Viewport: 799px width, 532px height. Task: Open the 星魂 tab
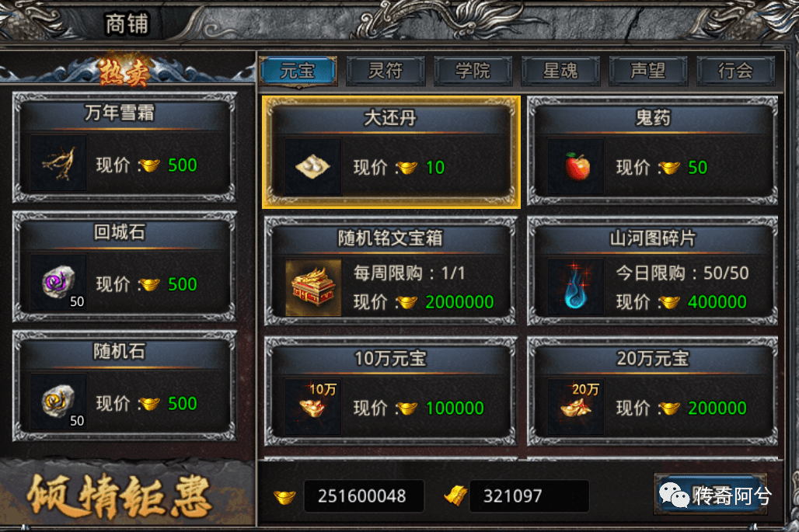pos(560,71)
